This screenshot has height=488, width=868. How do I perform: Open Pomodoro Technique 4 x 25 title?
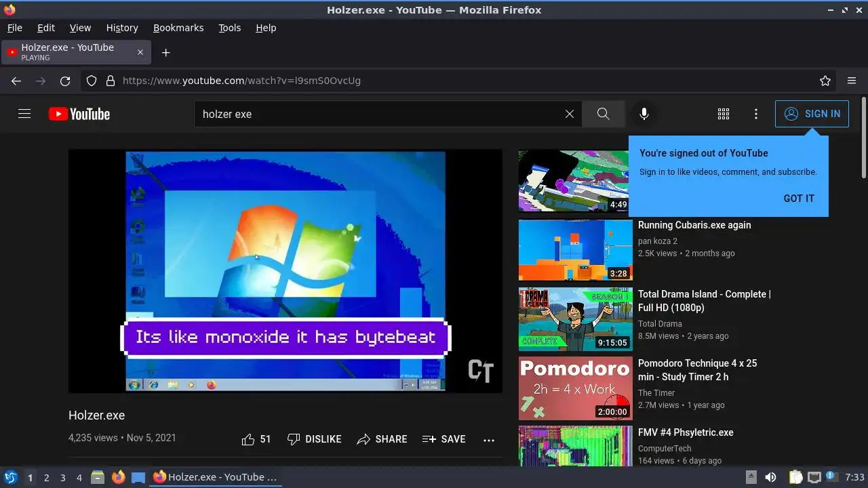click(698, 370)
